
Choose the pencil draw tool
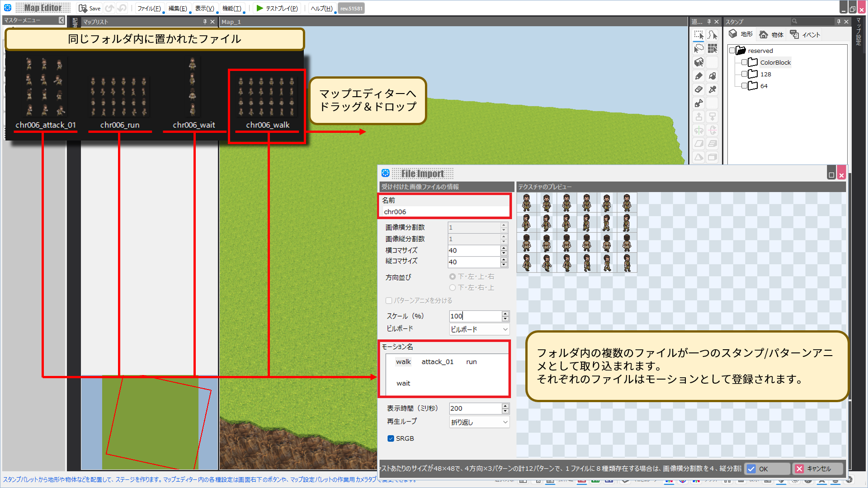(698, 76)
